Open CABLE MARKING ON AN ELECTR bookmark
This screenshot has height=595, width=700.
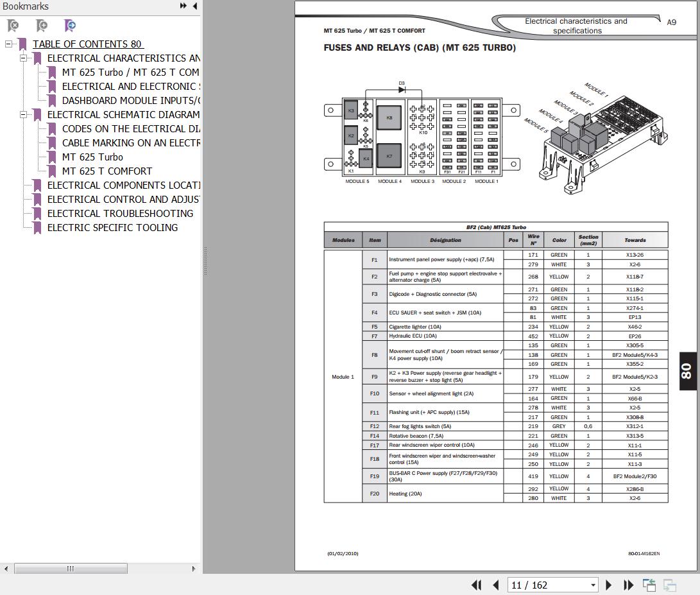131,143
